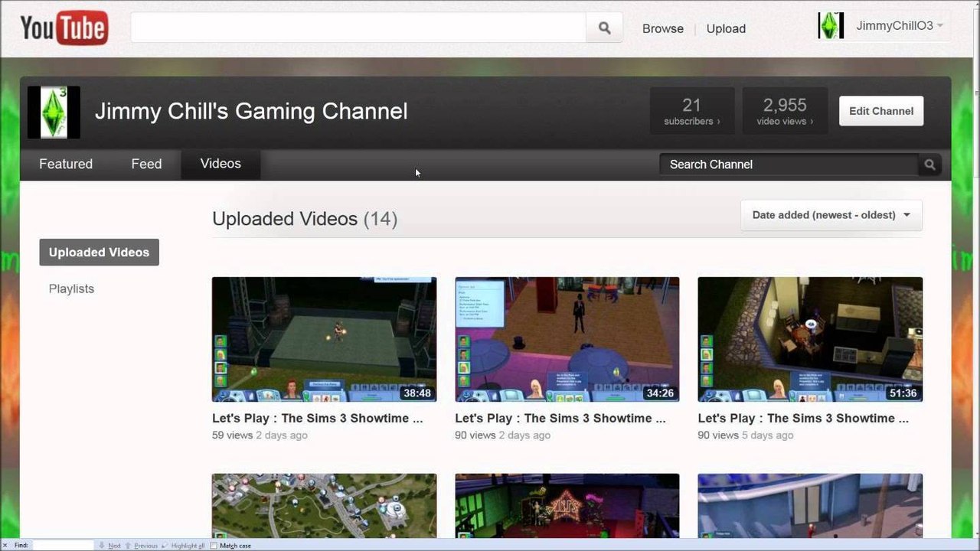Click the Upload link
The height and width of the screenshot is (551, 980).
click(x=726, y=28)
